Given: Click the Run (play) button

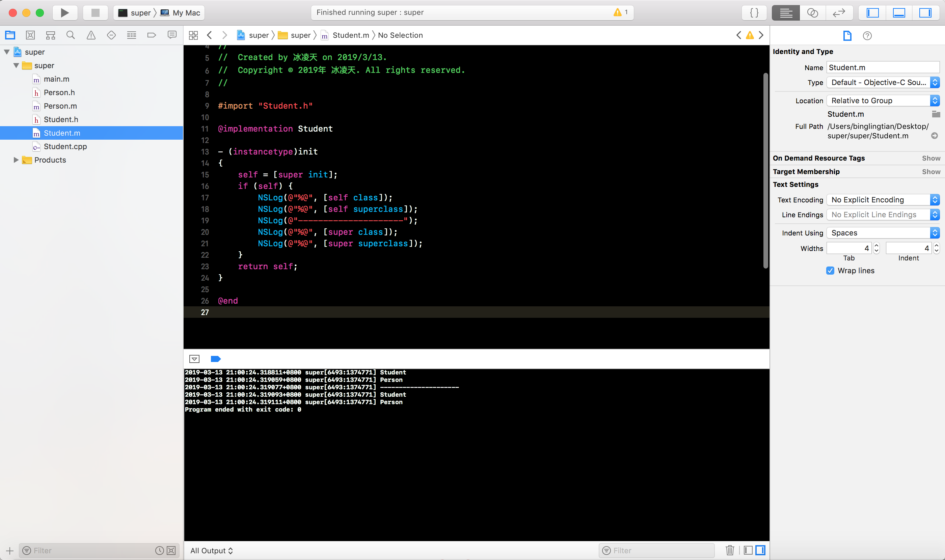Looking at the screenshot, I should [x=64, y=13].
